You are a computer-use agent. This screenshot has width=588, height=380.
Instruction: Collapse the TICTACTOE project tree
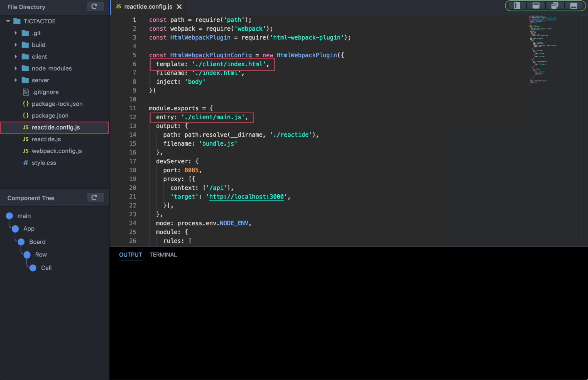coord(7,21)
